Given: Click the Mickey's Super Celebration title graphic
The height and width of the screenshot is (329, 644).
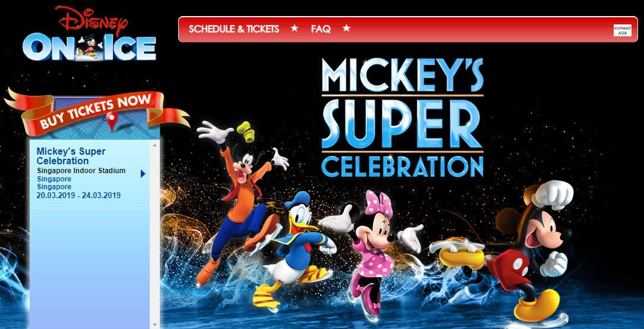Looking at the screenshot, I should (x=403, y=117).
